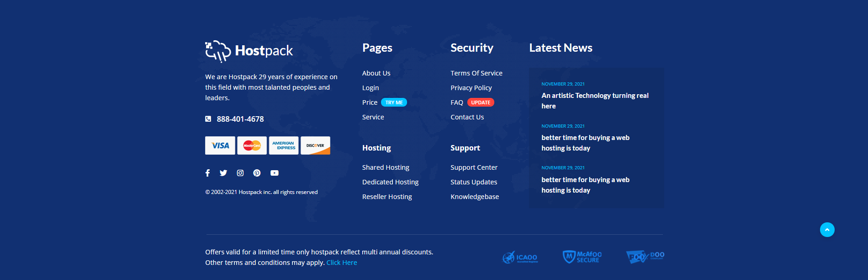Click the McAfee Secure badge

point(582,257)
